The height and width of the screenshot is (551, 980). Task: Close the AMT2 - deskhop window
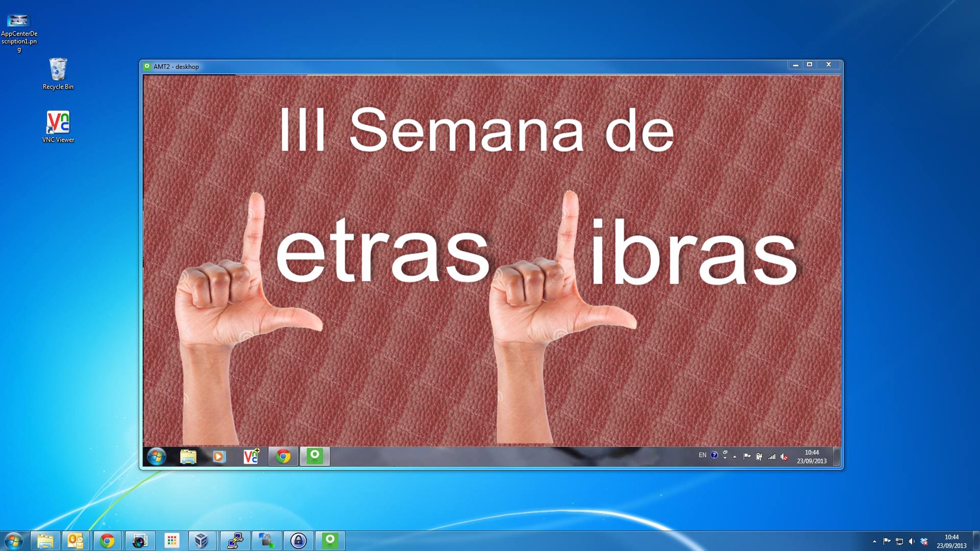pos(829,65)
